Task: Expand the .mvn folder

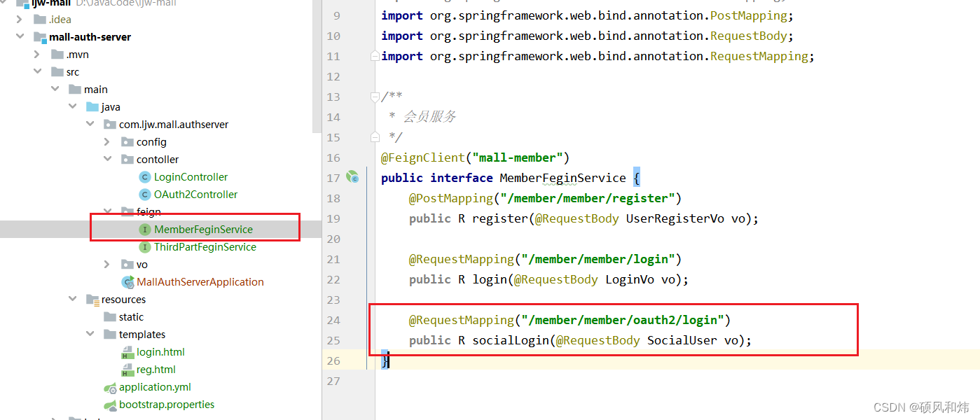Action: 37,55
